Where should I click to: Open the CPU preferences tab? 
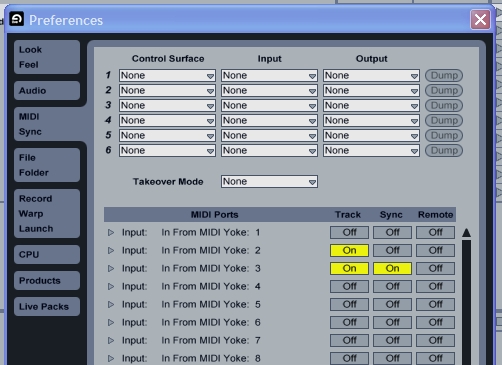click(47, 254)
